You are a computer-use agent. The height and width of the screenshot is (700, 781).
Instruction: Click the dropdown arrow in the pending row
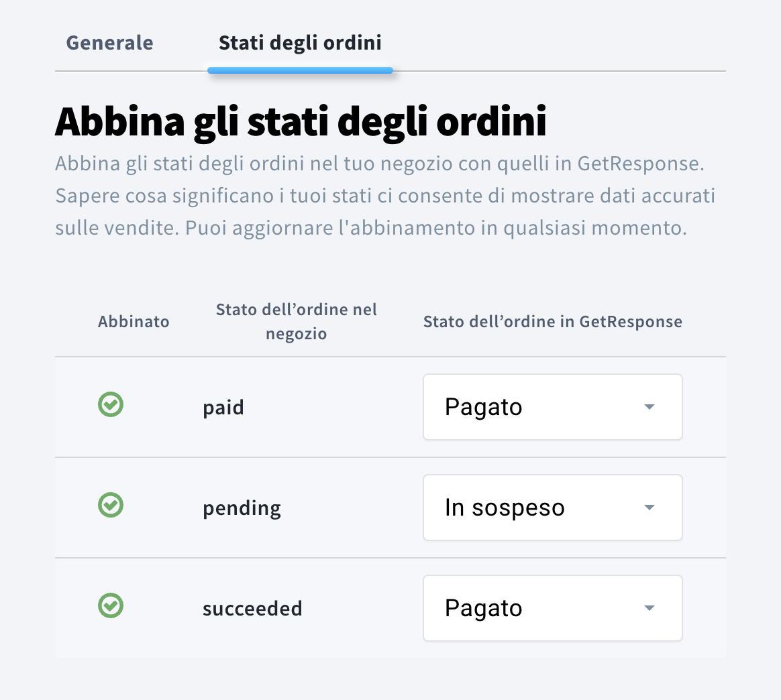click(x=649, y=508)
